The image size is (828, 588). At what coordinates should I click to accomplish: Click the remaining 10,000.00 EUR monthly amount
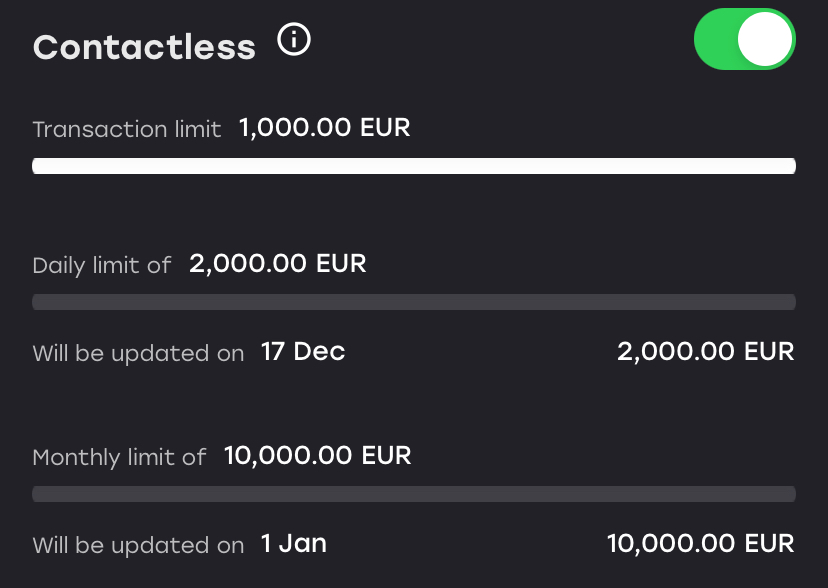701,544
